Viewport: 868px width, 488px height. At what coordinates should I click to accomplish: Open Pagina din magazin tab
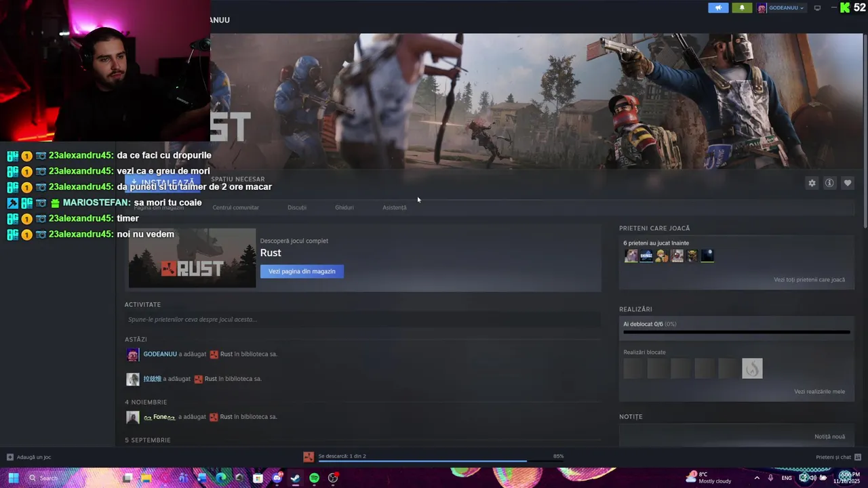(159, 207)
